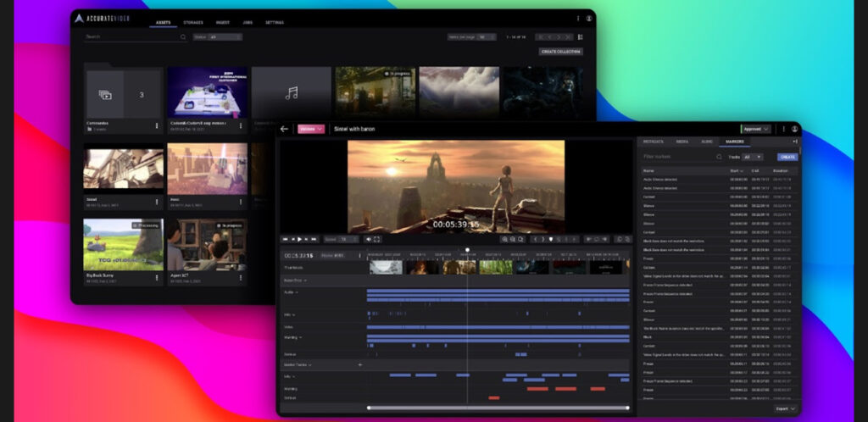
Task: Click the timeline playhead handle
Action: (467, 250)
